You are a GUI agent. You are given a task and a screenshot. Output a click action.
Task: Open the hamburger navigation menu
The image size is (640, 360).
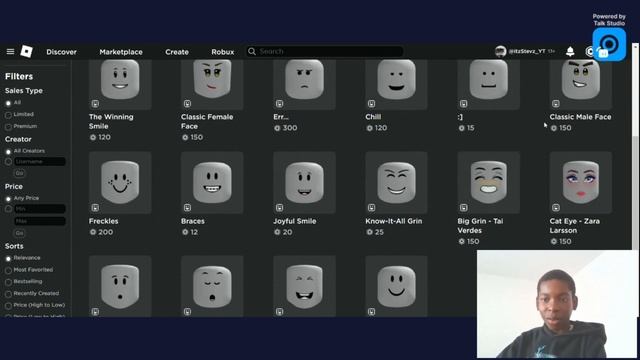coord(10,51)
